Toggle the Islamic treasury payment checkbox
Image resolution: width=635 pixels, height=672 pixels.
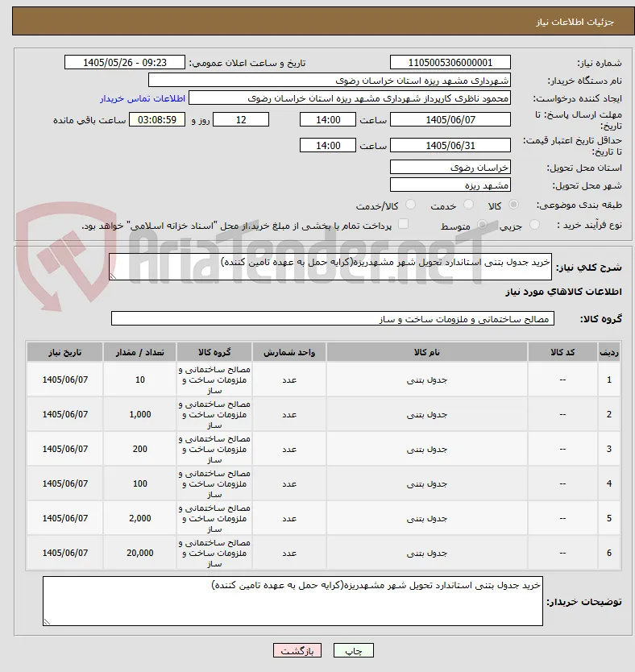(x=403, y=224)
